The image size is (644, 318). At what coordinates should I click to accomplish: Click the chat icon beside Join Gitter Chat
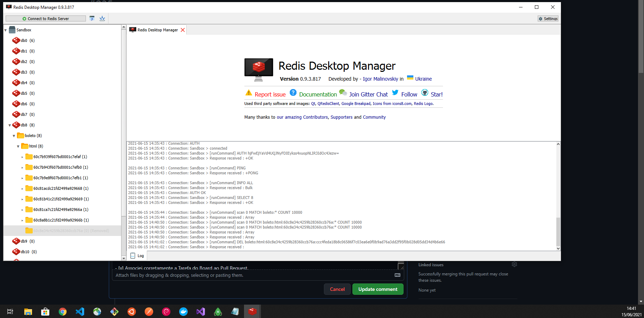(x=343, y=93)
